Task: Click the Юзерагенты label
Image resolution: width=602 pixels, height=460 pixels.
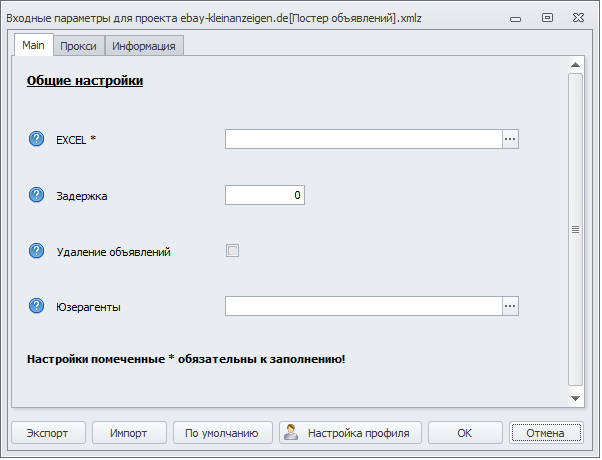Action: [x=89, y=307]
